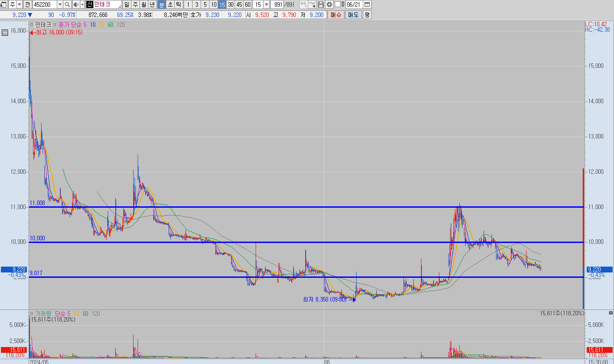This screenshot has height=364, width=614.
Task: Click the 15:30:00 time label
Action: coord(599,362)
